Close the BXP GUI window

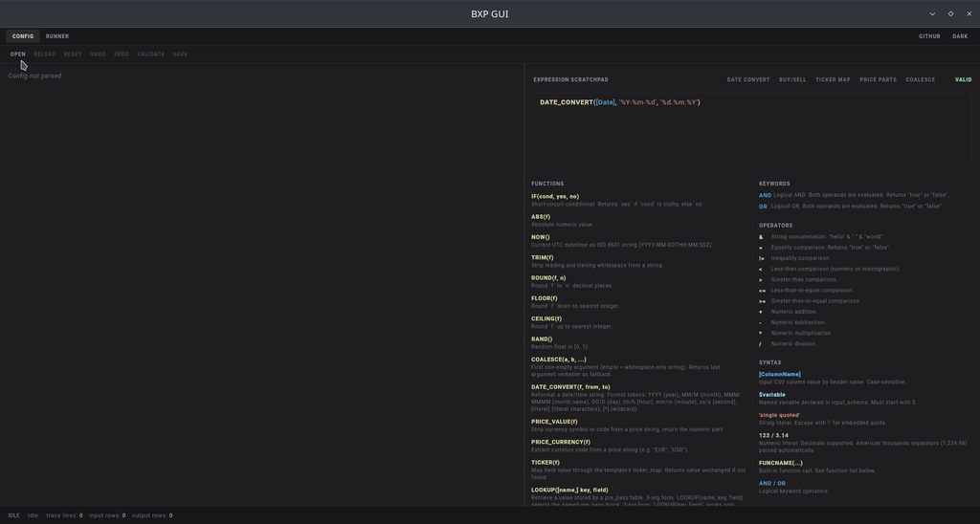(x=969, y=13)
